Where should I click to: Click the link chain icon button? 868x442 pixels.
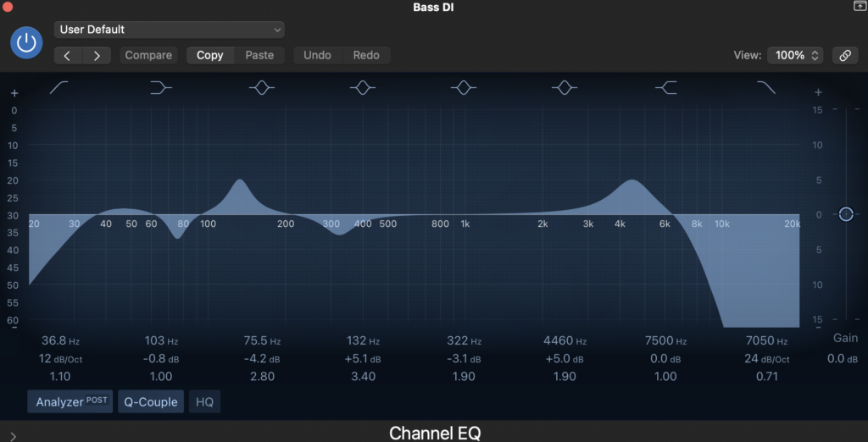[844, 55]
